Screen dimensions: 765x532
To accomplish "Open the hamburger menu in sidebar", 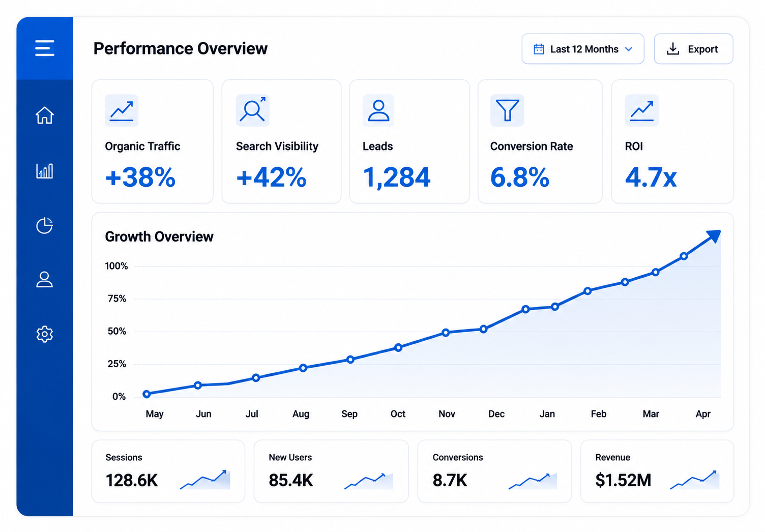I will tap(45, 48).
